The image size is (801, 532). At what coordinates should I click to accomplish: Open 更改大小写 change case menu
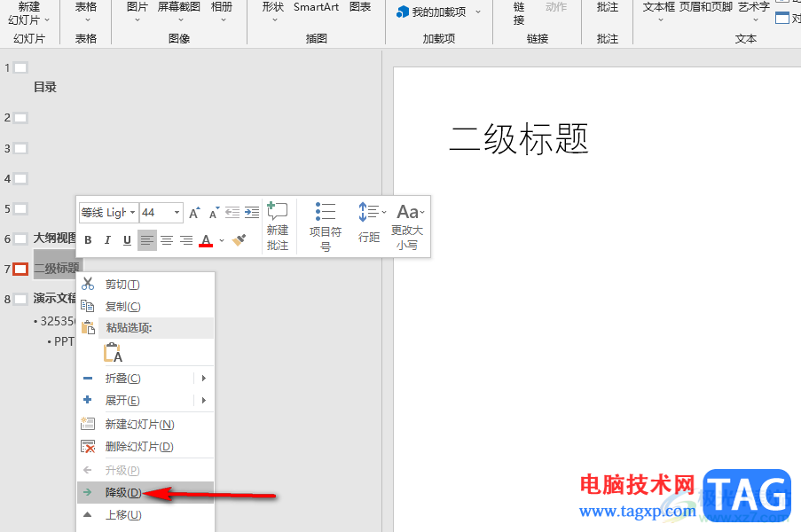pyautogui.click(x=408, y=226)
